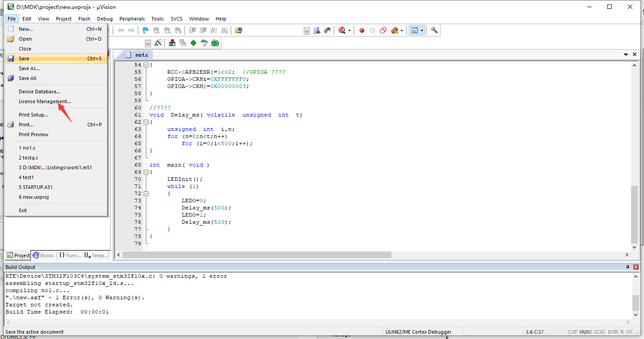Clear all bookmarks
The image size is (644, 339).
click(x=178, y=30)
